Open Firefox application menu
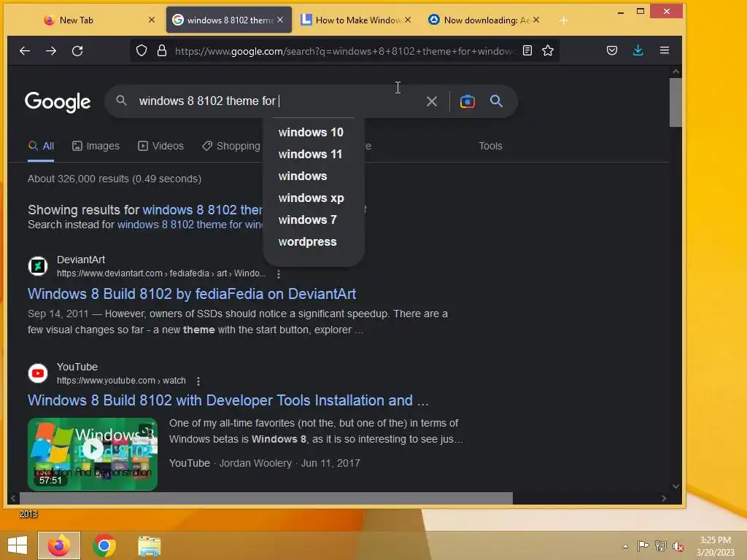Viewport: 747px width, 560px height. tap(665, 50)
